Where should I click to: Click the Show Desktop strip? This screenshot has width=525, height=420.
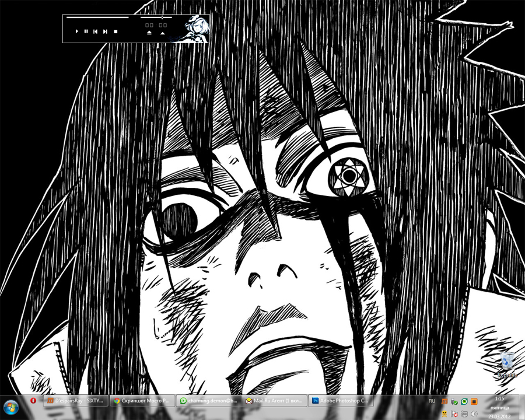[x=522, y=408]
